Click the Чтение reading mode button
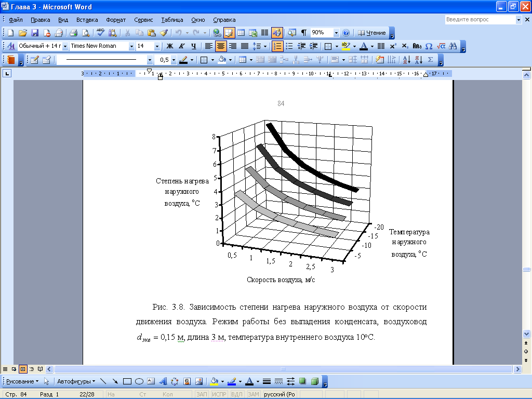This screenshot has height=399, width=532. [x=373, y=33]
